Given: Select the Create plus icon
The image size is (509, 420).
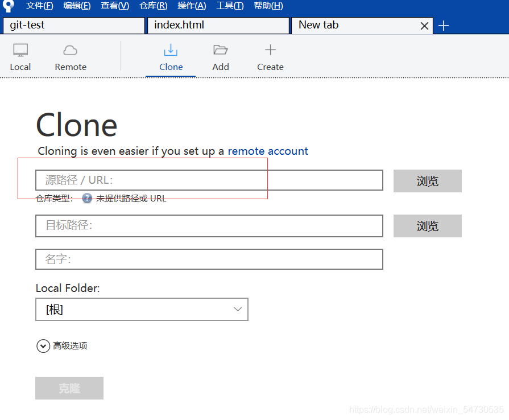Looking at the screenshot, I should tap(270, 50).
